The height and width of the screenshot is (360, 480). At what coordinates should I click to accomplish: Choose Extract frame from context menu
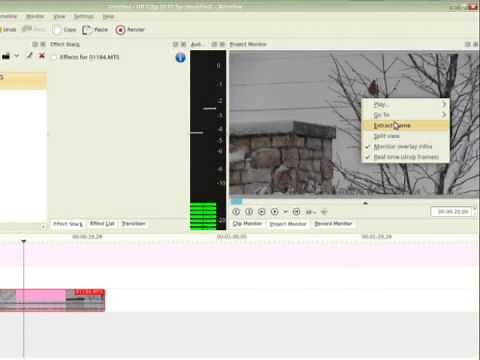[406, 125]
